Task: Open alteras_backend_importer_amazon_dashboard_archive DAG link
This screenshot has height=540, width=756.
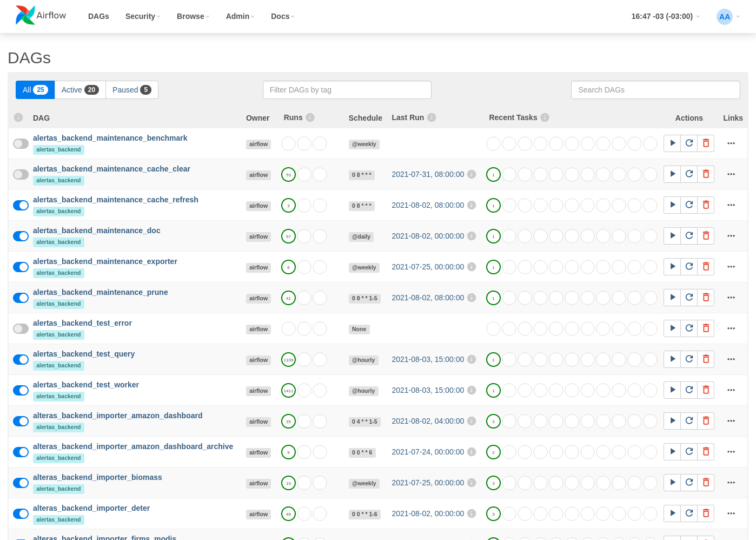Action: tap(133, 446)
